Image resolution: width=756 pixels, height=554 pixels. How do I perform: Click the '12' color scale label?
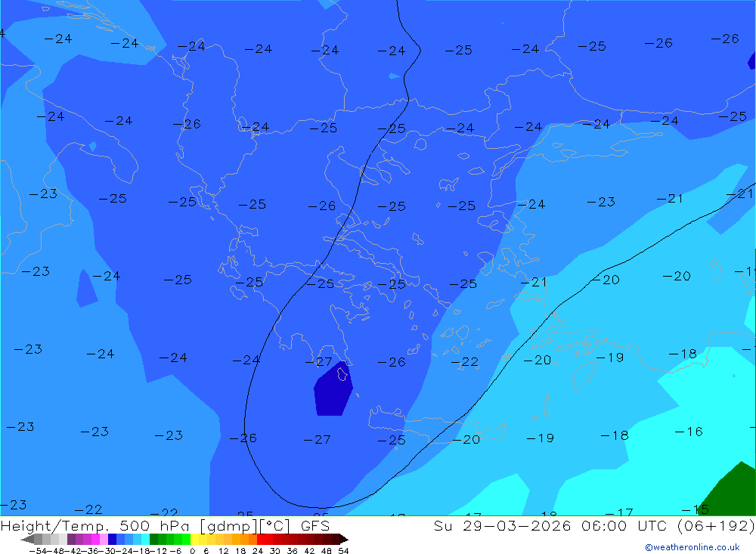click(223, 551)
